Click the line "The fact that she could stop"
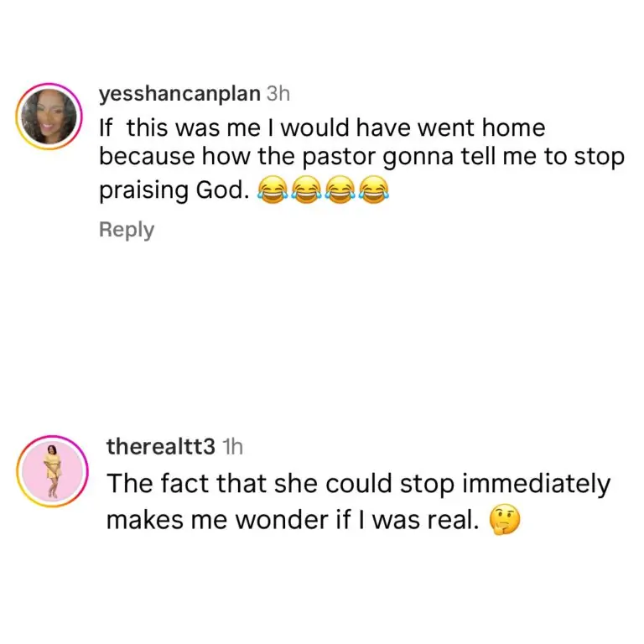 point(357,486)
